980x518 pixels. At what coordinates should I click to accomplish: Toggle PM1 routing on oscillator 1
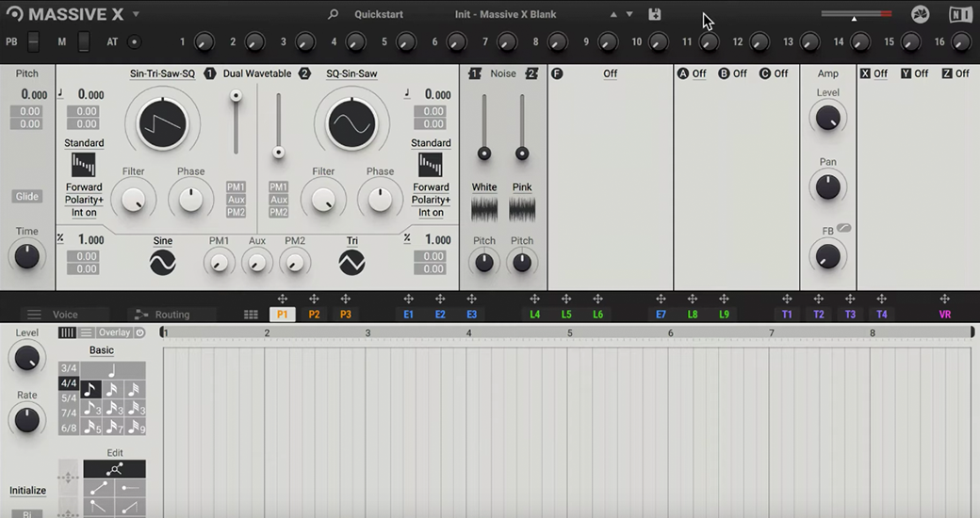(x=236, y=186)
